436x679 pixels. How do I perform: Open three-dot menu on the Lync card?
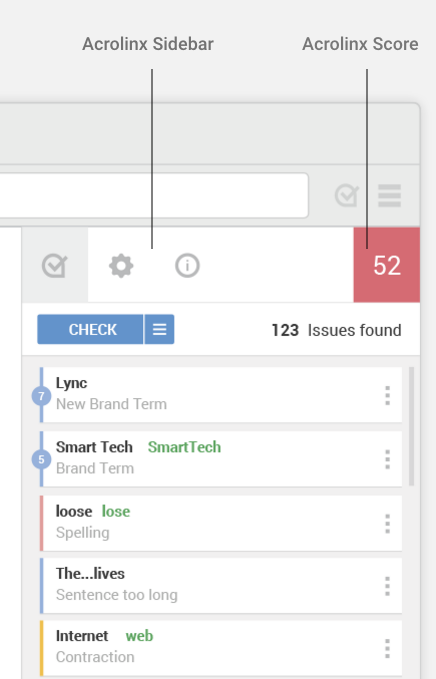pyautogui.click(x=388, y=395)
